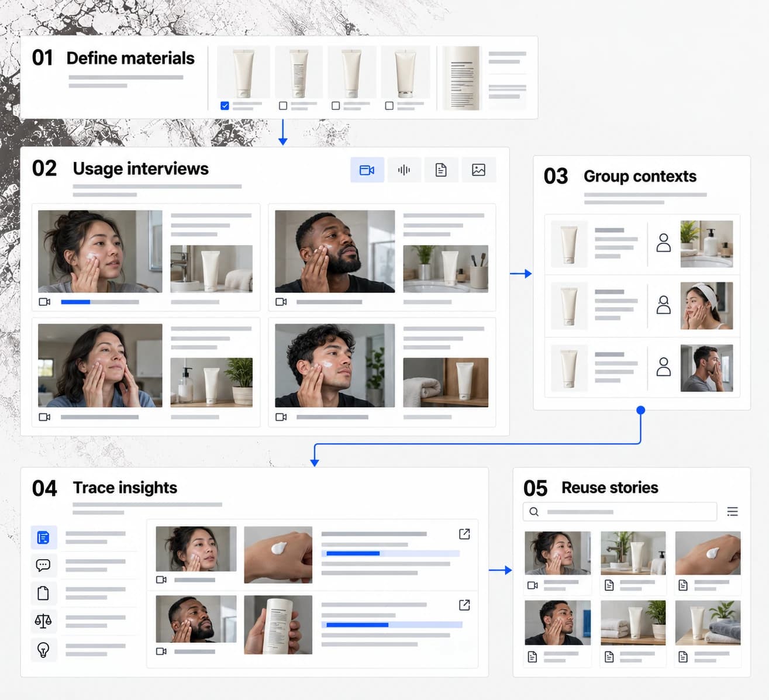Uncheck the checked product tube checkbox

click(225, 106)
